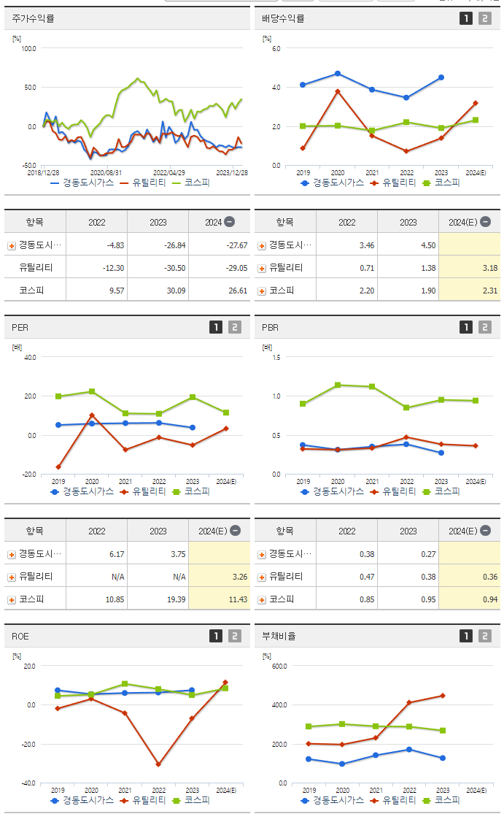Viewport: 504px width, 814px height.
Task: Switch to page 1 tab of 부채비율 panel
Action: (x=466, y=636)
